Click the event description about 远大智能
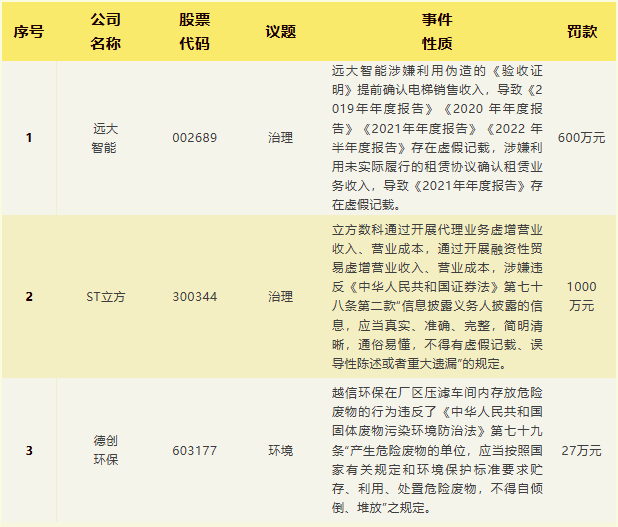618x527 pixels. (x=437, y=138)
